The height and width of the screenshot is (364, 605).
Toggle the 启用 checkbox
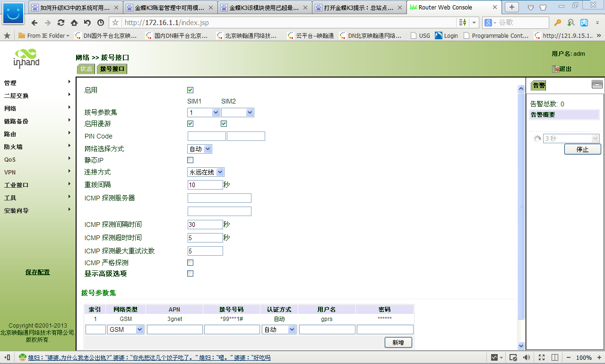tap(190, 90)
